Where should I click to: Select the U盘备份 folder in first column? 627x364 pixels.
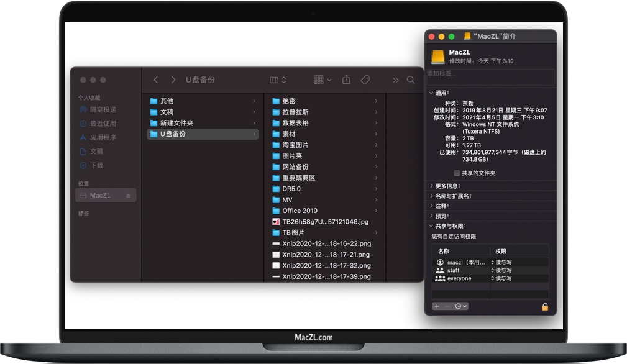click(x=173, y=134)
